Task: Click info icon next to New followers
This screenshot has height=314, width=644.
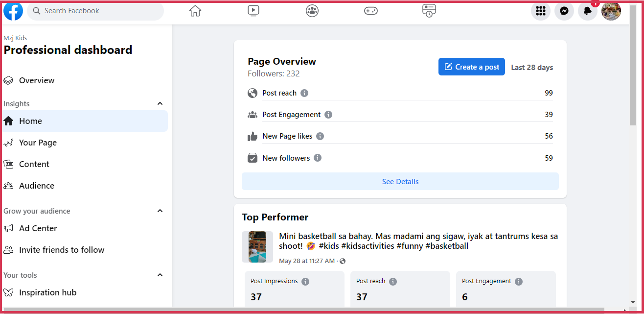Action: [x=318, y=158]
